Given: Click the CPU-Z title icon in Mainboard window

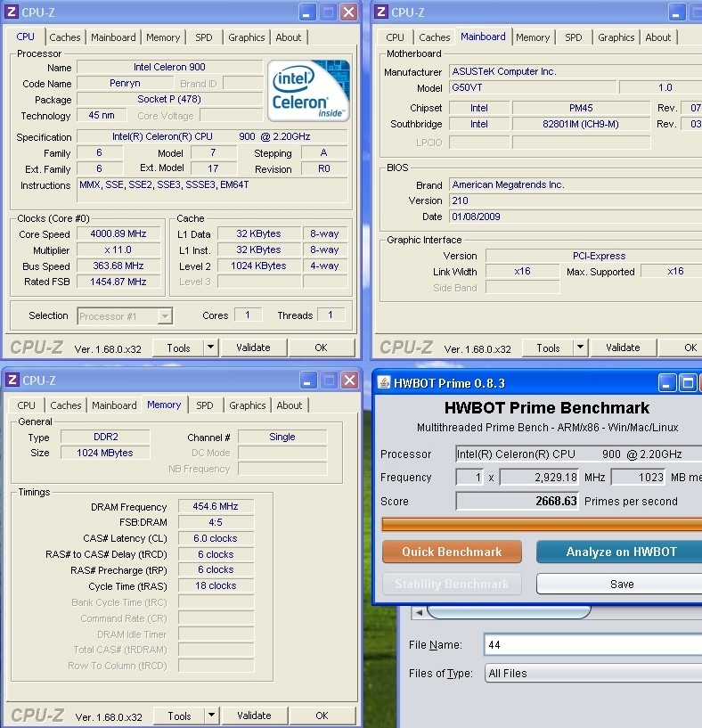Looking at the screenshot, I should tap(380, 12).
